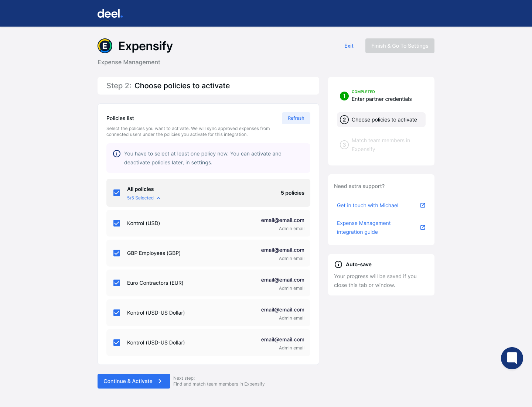The image size is (532, 407).
Task: Click admin email of GBP Employees row
Action: 283,250
